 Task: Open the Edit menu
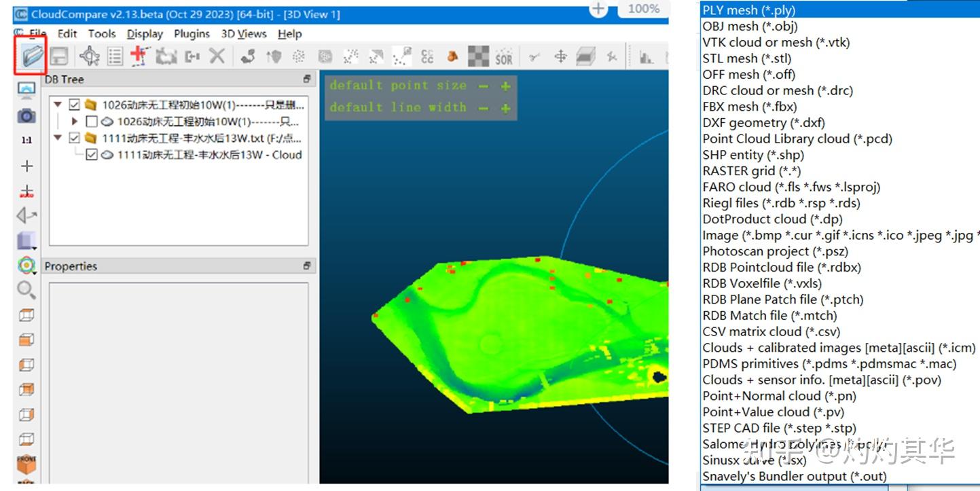pos(67,34)
